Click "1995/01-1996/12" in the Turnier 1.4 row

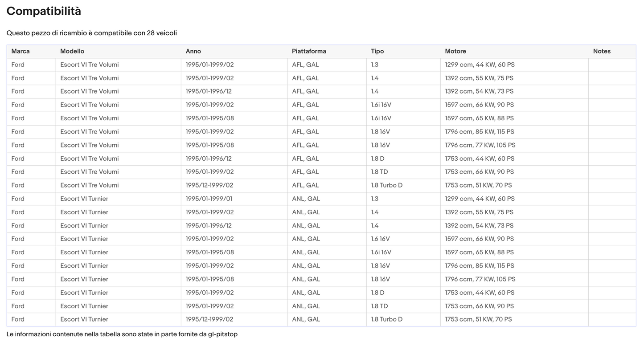(209, 225)
